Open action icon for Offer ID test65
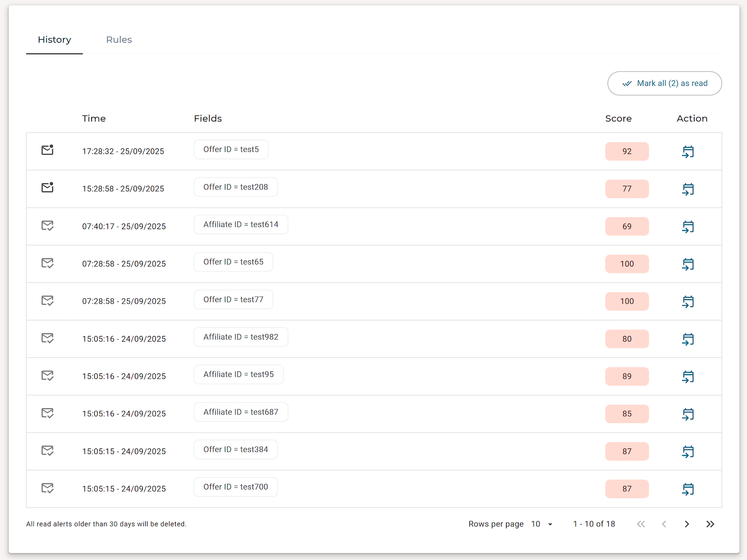This screenshot has width=747, height=560. pyautogui.click(x=688, y=264)
